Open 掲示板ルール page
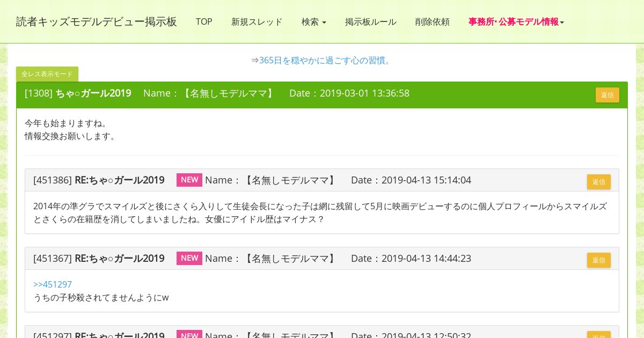Viewport: 644px width, 338px height. coord(371,22)
